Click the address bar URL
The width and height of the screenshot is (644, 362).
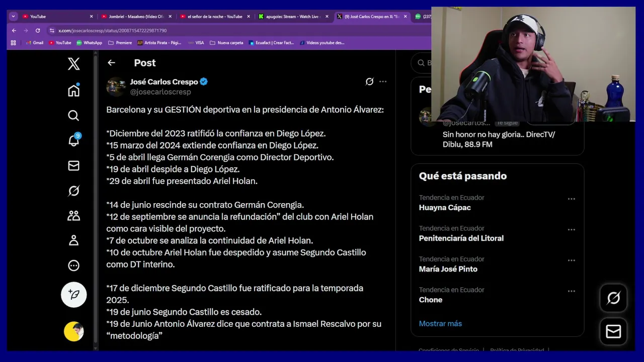point(112,31)
